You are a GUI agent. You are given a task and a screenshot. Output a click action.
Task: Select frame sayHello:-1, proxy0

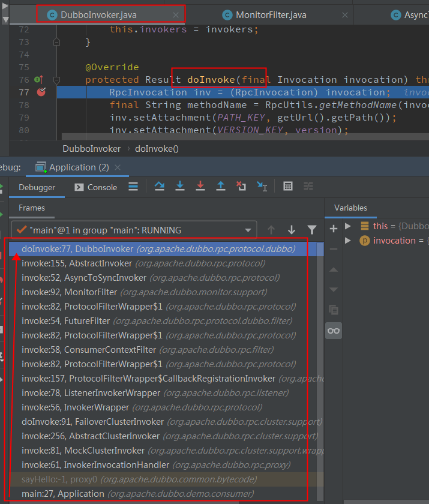click(163, 479)
